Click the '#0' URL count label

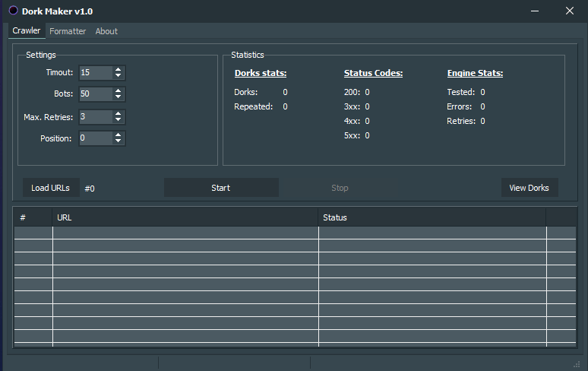point(90,189)
